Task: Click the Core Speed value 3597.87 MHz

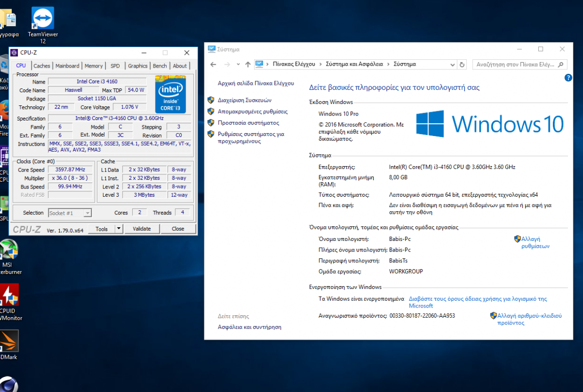Action: click(x=71, y=170)
